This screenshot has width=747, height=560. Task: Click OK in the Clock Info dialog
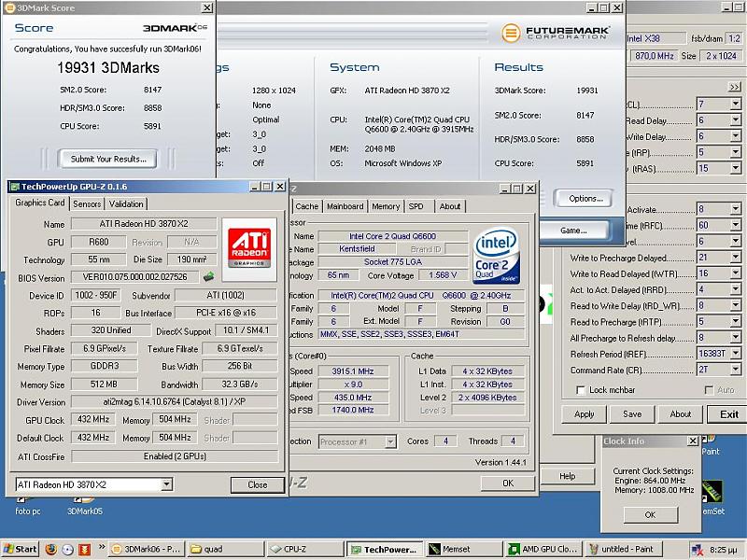pos(650,515)
